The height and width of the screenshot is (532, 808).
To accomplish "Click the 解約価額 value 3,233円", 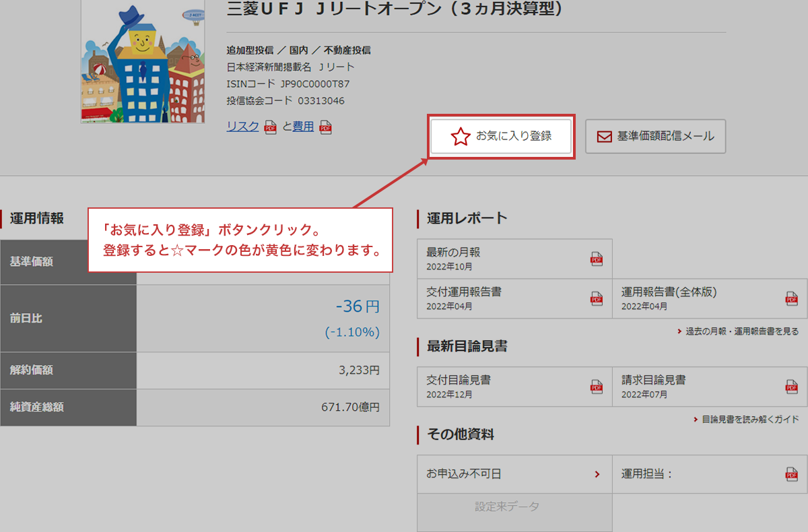I will pyautogui.click(x=359, y=370).
